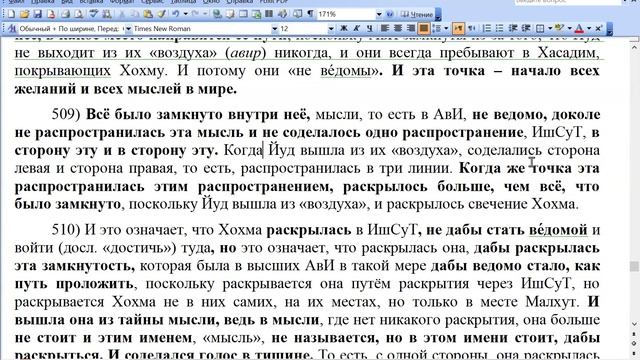
Task: Click the outside borders button
Action: pyautogui.click(x=540, y=28)
